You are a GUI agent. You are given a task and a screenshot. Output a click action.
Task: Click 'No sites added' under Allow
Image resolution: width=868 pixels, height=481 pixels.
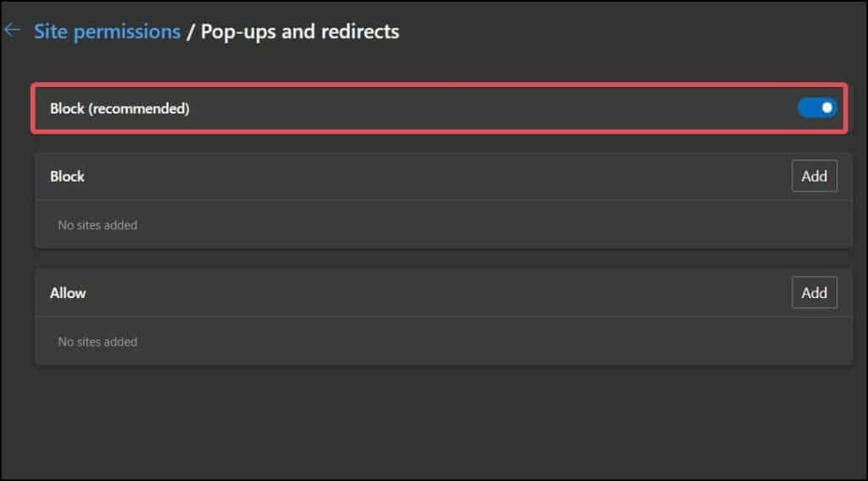click(97, 342)
